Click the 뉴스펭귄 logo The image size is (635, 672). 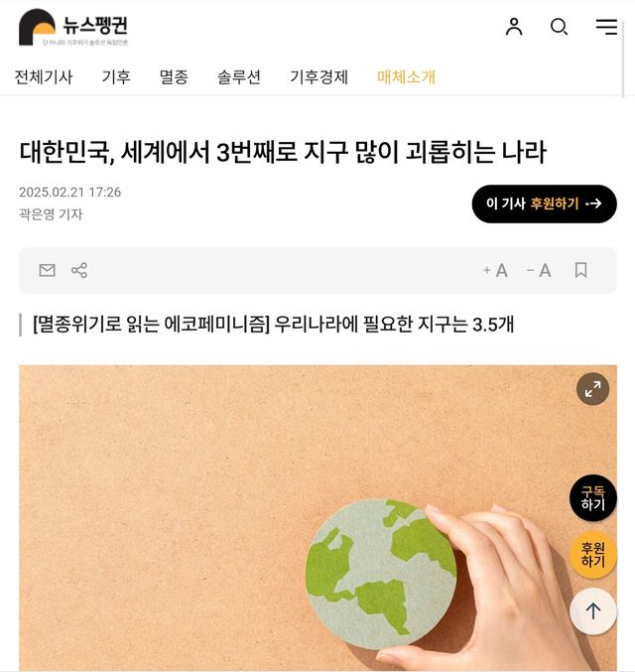[73, 27]
